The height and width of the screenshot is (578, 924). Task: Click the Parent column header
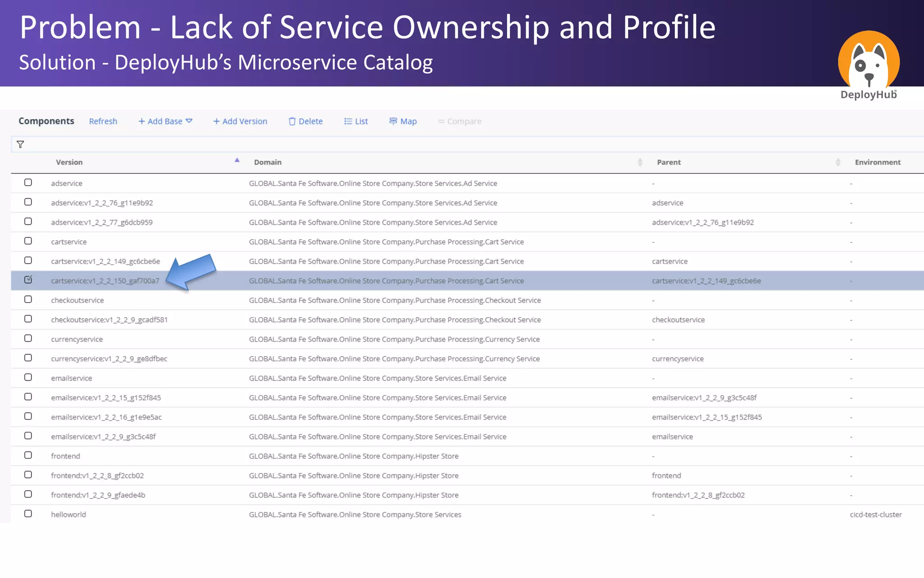[669, 162]
